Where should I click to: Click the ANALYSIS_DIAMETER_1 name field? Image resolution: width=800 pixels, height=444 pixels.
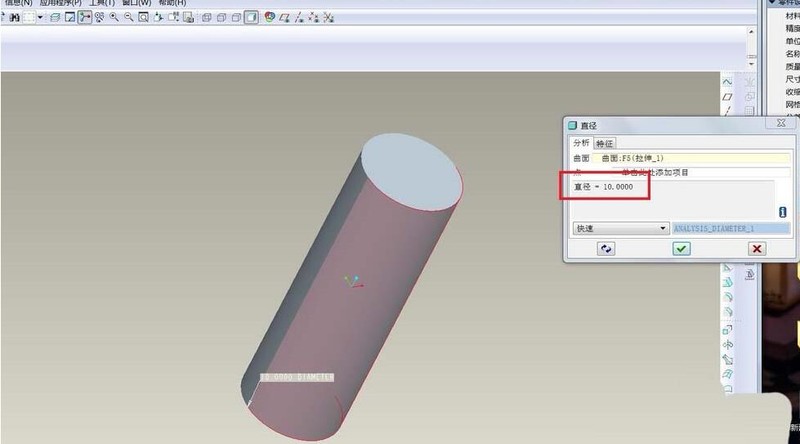pos(731,228)
